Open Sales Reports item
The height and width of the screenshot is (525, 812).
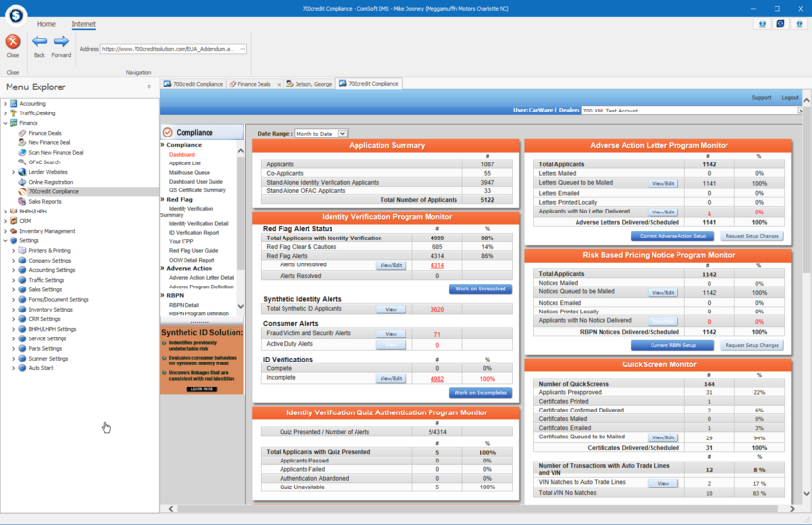[44, 202]
